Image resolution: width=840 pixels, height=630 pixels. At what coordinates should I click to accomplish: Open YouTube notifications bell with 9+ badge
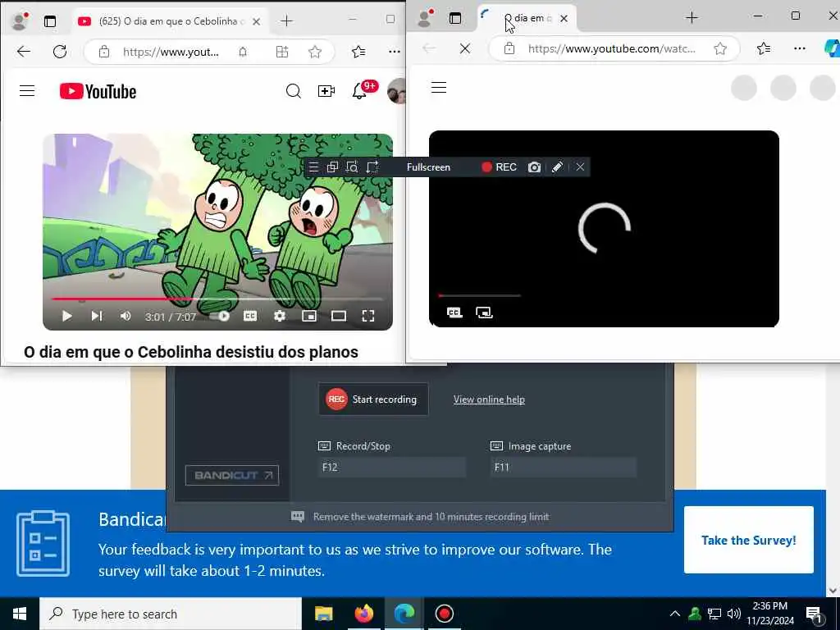click(359, 91)
